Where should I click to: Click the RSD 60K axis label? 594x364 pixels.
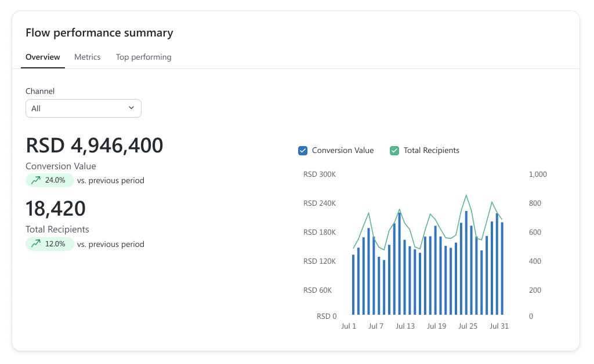coord(317,290)
